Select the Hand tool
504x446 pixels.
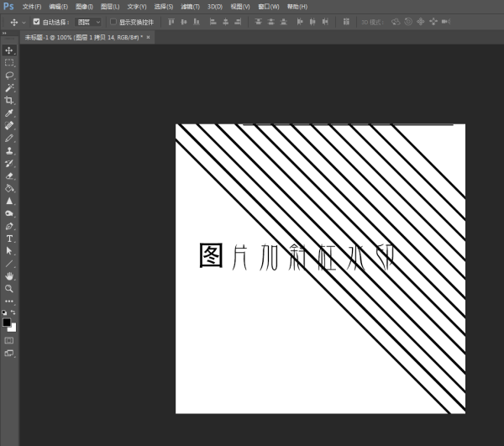9,276
